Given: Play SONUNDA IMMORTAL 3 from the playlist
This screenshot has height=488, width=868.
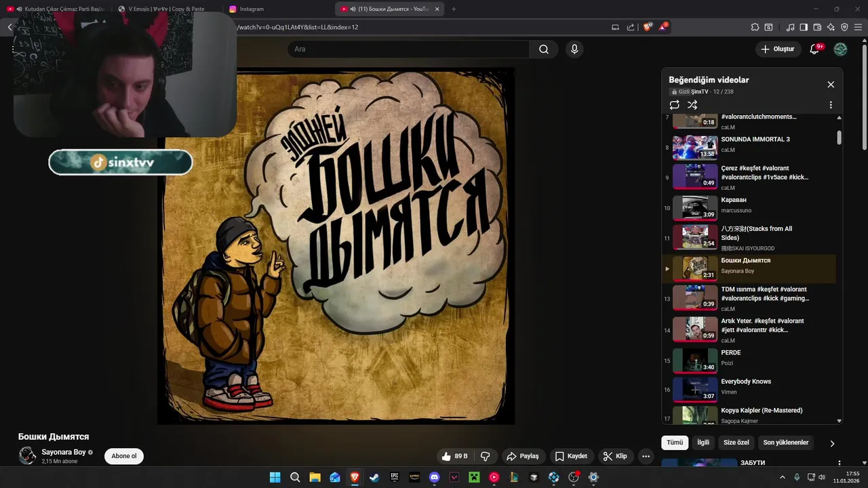Looking at the screenshot, I should 749,147.
